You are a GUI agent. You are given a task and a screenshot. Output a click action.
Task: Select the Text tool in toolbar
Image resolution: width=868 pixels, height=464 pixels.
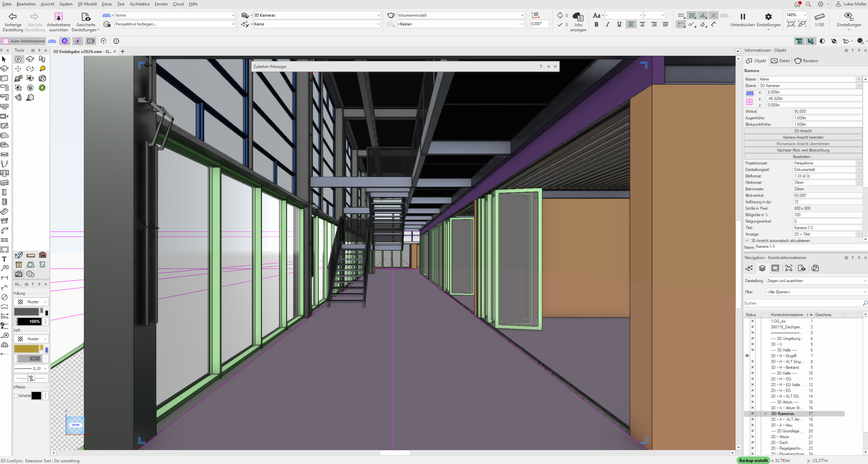(4, 259)
